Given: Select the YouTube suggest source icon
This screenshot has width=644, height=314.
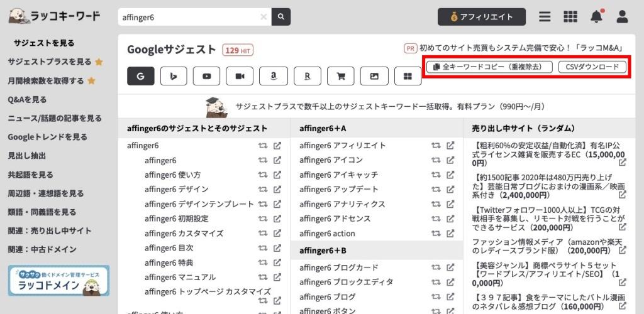Looking at the screenshot, I should click(x=206, y=76).
